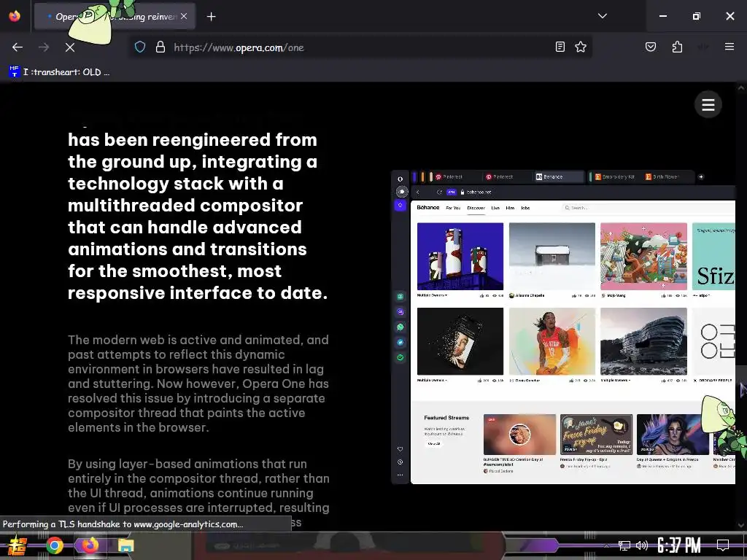Image resolution: width=747 pixels, height=560 pixels.
Task: Open the notification center icon
Action: (723, 545)
